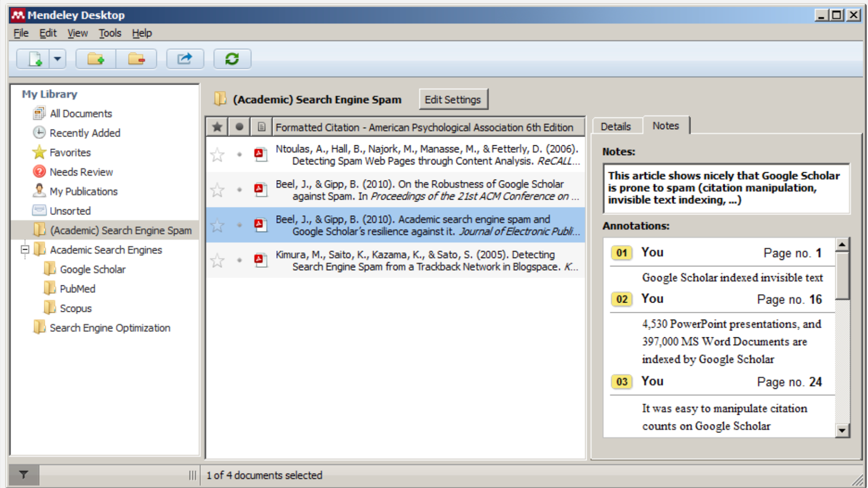The height and width of the screenshot is (488, 868).
Task: Click the filter funnel icon in status bar
Action: [24, 475]
